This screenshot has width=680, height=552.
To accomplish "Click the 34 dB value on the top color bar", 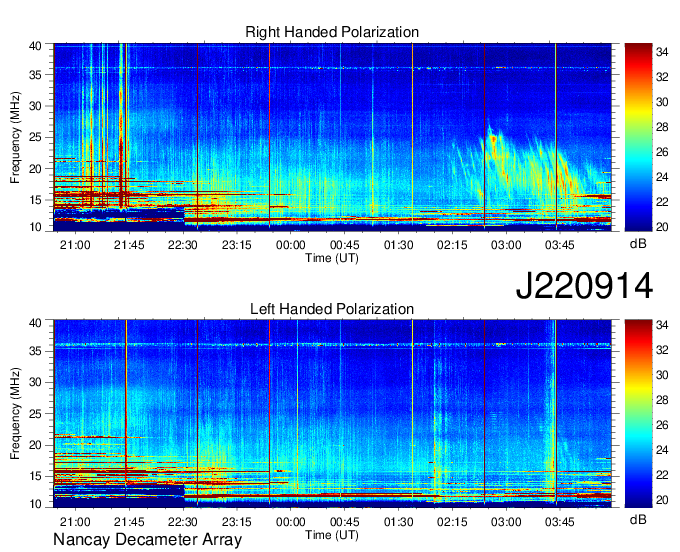I will click(x=662, y=52).
